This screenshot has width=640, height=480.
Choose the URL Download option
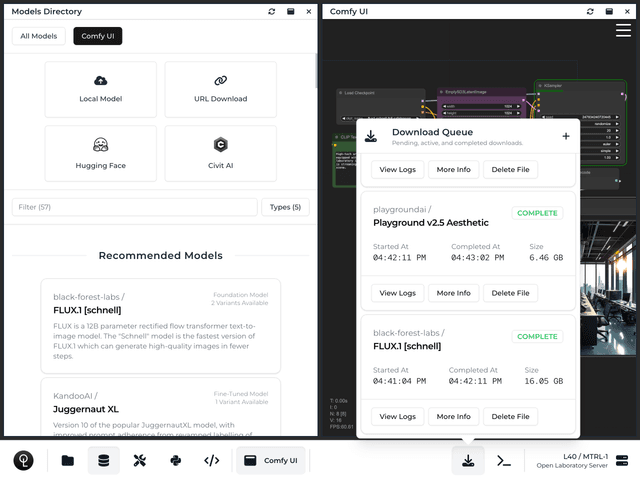tap(220, 89)
